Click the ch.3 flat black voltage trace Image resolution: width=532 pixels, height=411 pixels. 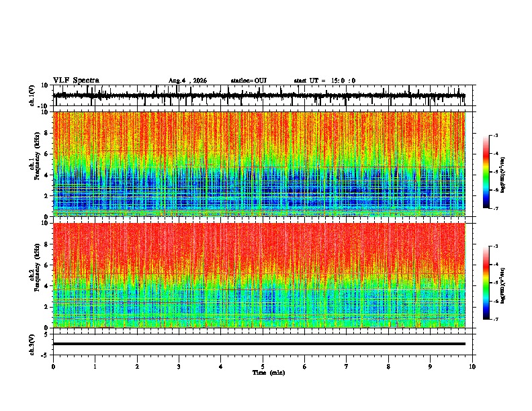point(259,344)
